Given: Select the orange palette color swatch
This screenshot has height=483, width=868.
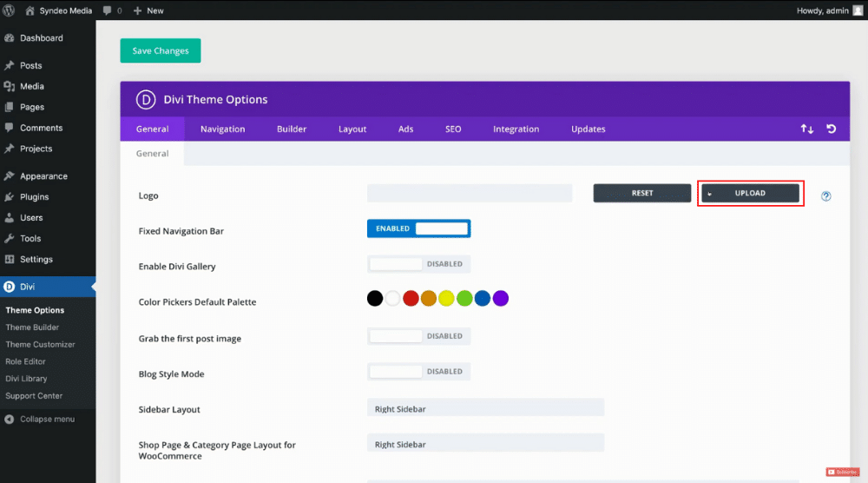Looking at the screenshot, I should click(x=429, y=299).
